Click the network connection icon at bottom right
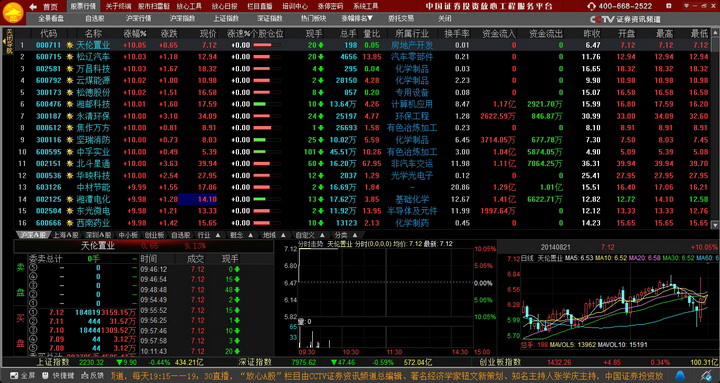The image size is (720, 383). tap(706, 375)
